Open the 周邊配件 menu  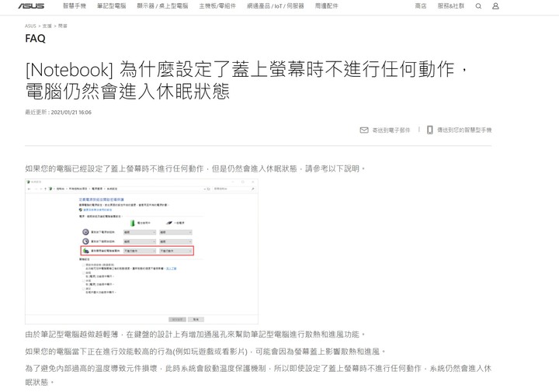coord(327,6)
